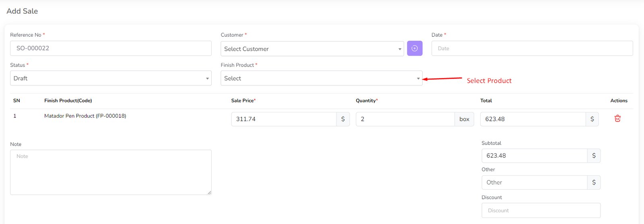644x224 pixels.
Task: Delete the Matador Pen Product row
Action: [x=617, y=118]
